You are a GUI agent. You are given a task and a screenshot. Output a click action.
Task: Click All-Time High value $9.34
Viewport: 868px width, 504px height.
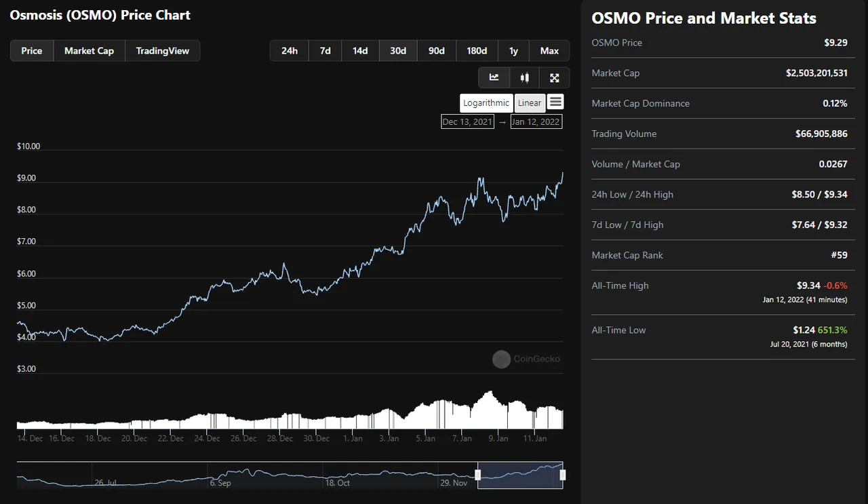point(808,286)
